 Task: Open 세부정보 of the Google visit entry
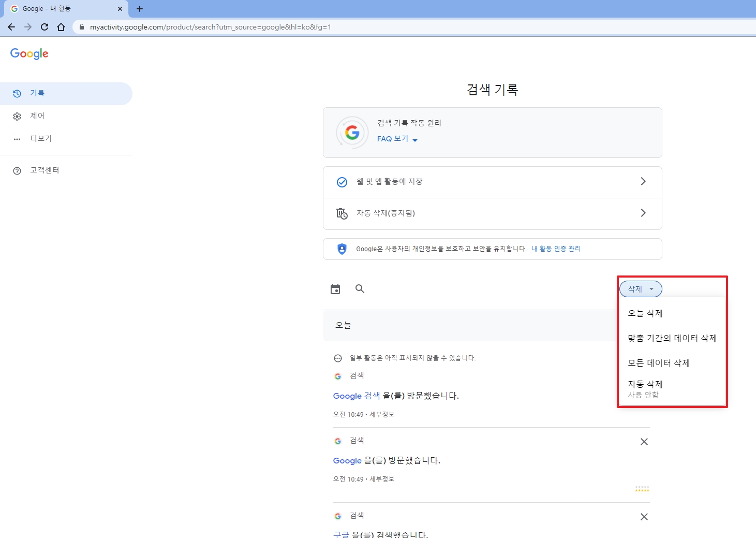coord(382,479)
